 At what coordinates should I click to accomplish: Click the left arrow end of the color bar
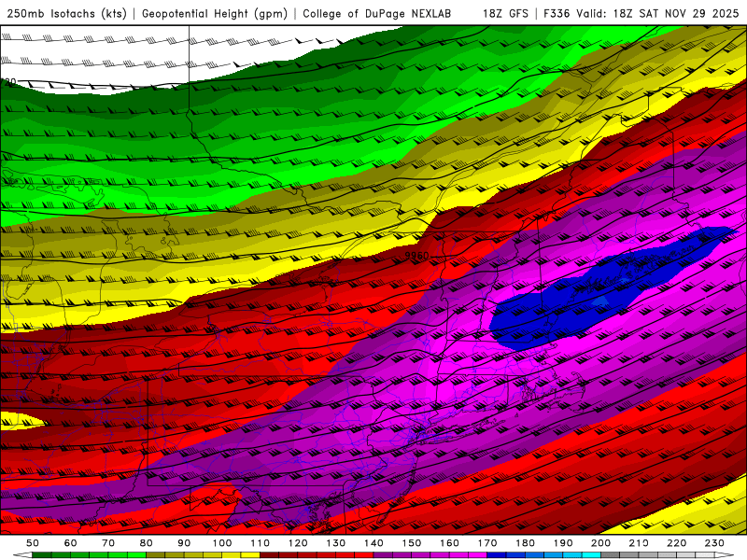pyautogui.click(x=22, y=555)
